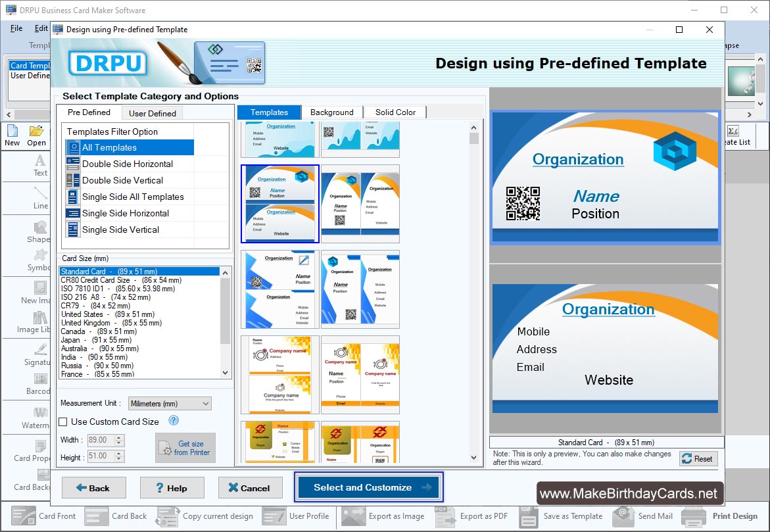The width and height of the screenshot is (770, 532).
Task: Click the template gallery scroll-up arrow
Action: click(474, 128)
